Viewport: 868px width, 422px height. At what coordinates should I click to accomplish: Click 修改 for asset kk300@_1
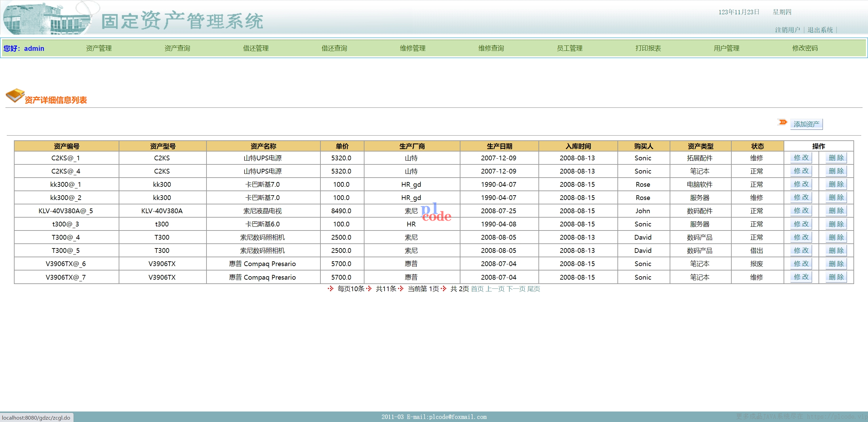coord(801,184)
